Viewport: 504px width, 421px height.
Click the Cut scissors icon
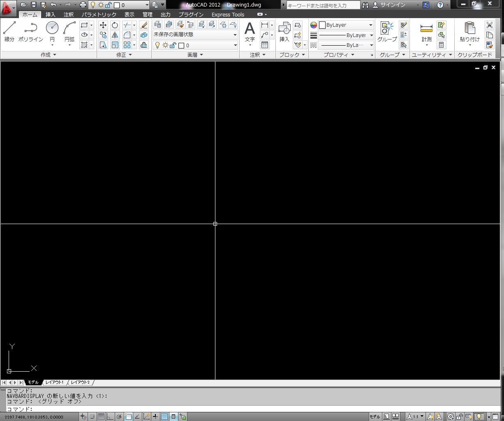[x=489, y=25]
